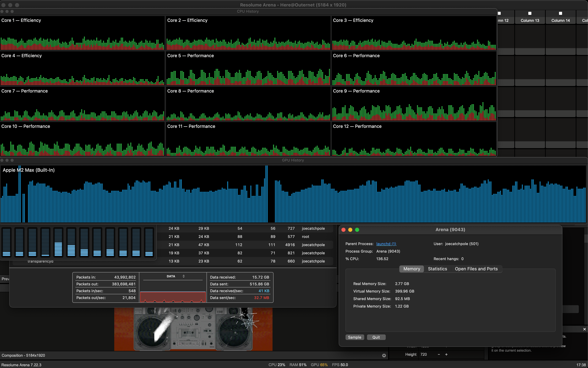Close the help panel with X icon

coord(584,329)
